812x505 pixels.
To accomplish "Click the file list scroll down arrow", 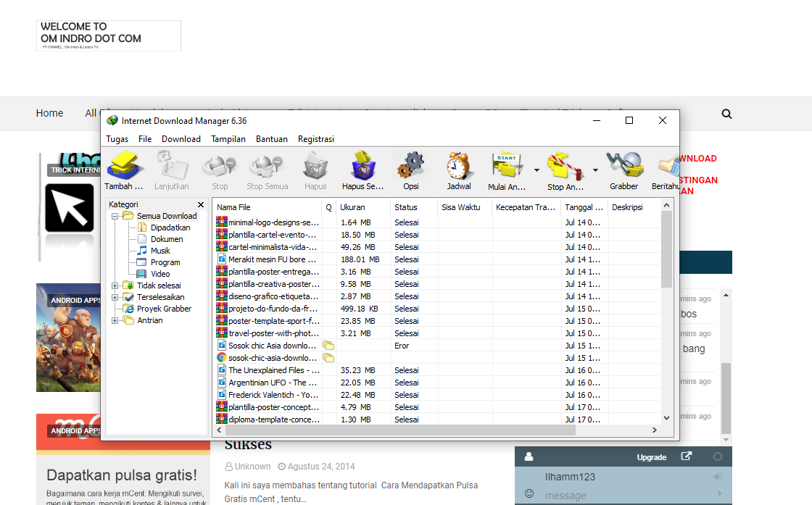I will point(666,418).
